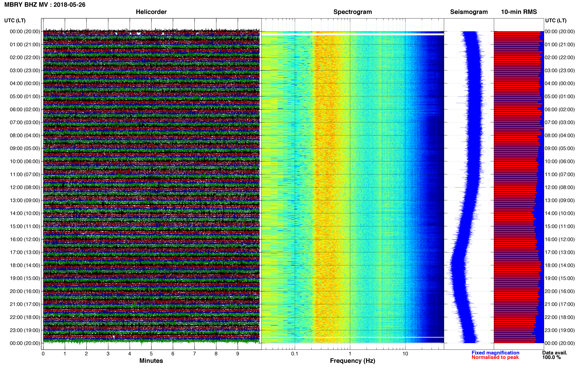The image size is (588, 368).
Task: Click left time label 22:00 (18:00)
Action: (25, 317)
